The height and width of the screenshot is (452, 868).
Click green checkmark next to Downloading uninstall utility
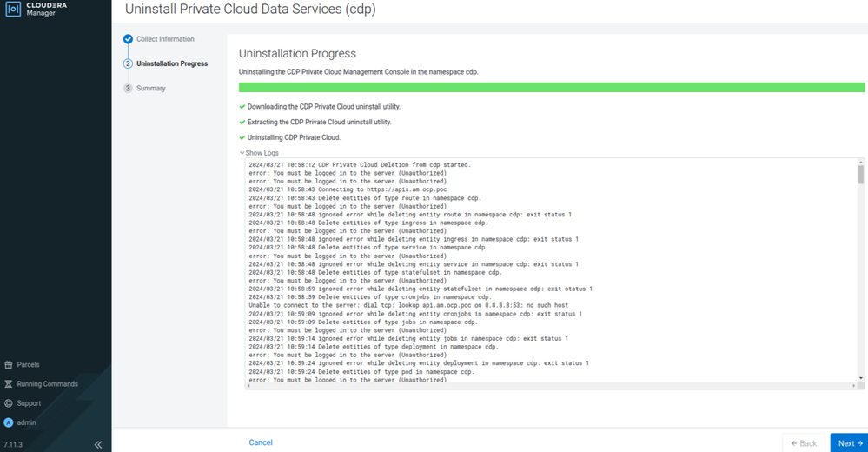(x=242, y=106)
